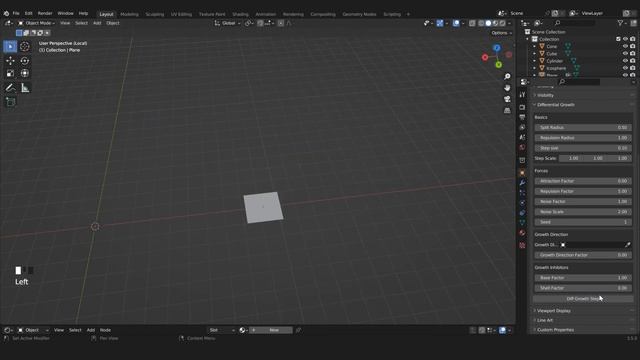Hide the Cone object in viewport
Image resolution: width=640 pixels, height=360 pixels.
tap(625, 47)
